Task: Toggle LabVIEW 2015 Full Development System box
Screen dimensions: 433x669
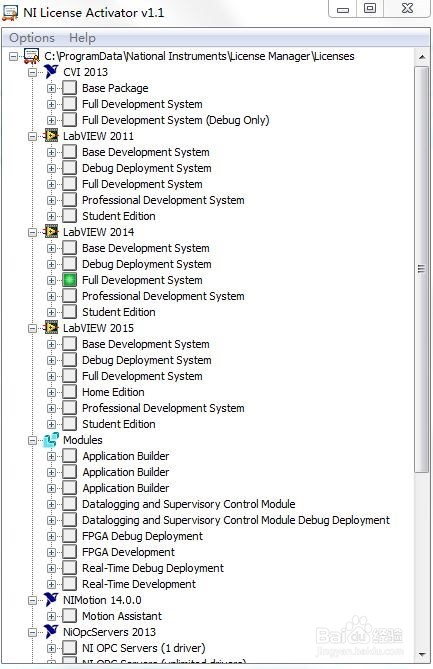Action: pos(70,376)
